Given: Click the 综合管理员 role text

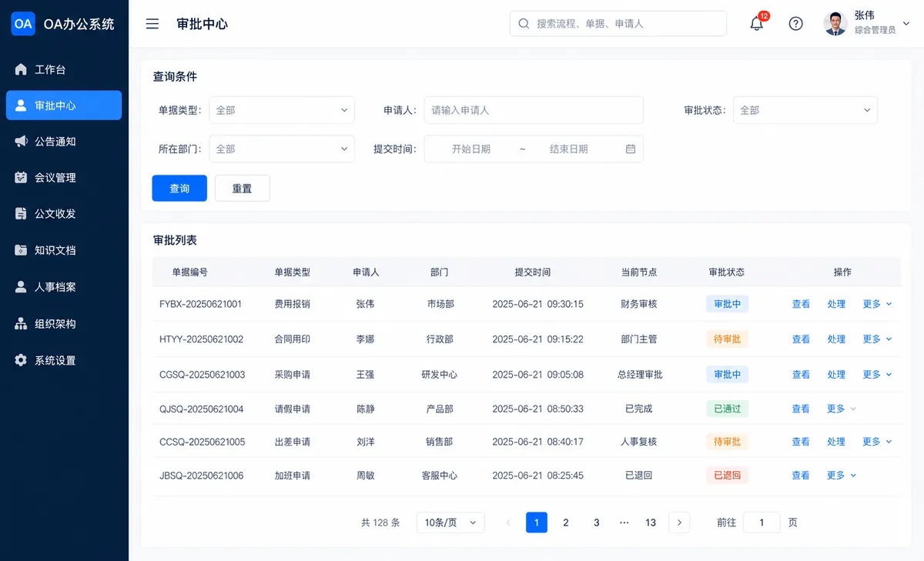Looking at the screenshot, I should (875, 30).
